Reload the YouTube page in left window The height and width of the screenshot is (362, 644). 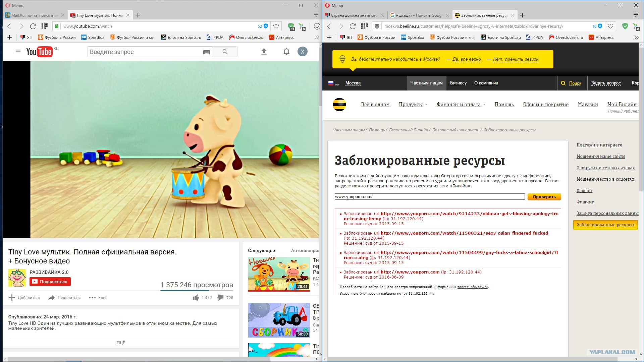[33, 26]
